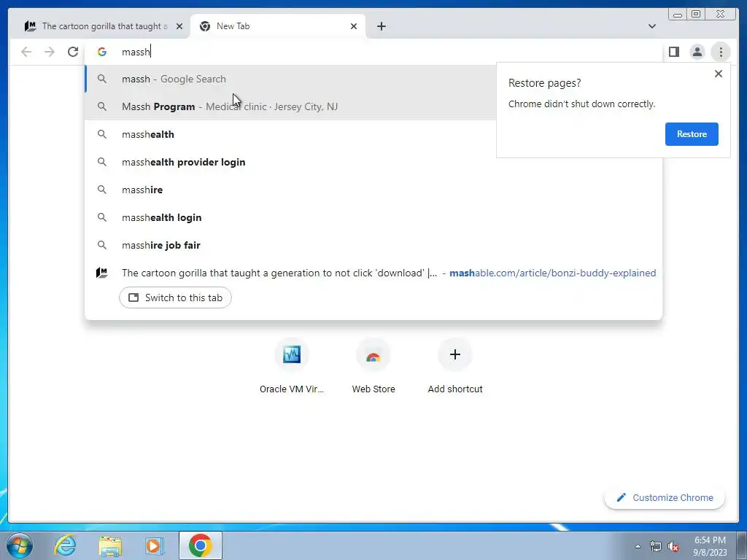This screenshot has width=747, height=560.
Task: Open the taskbar clock showing 6:54 PM
Action: [x=710, y=546]
